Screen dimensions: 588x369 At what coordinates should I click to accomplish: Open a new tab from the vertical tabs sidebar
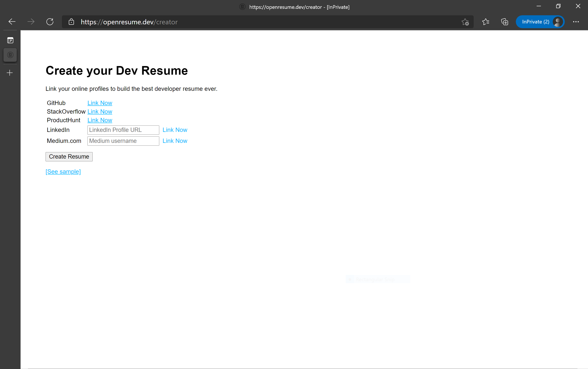coord(10,73)
